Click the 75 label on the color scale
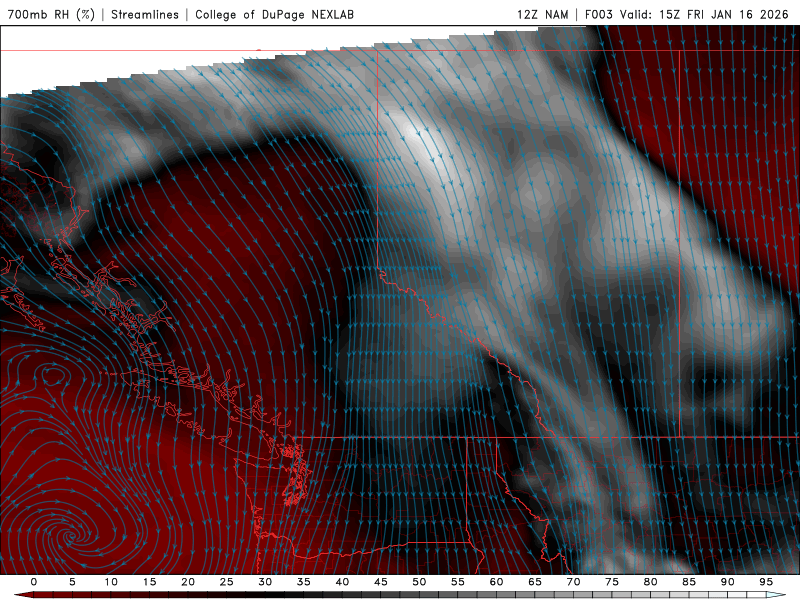This screenshot has width=800, height=600. [612, 582]
